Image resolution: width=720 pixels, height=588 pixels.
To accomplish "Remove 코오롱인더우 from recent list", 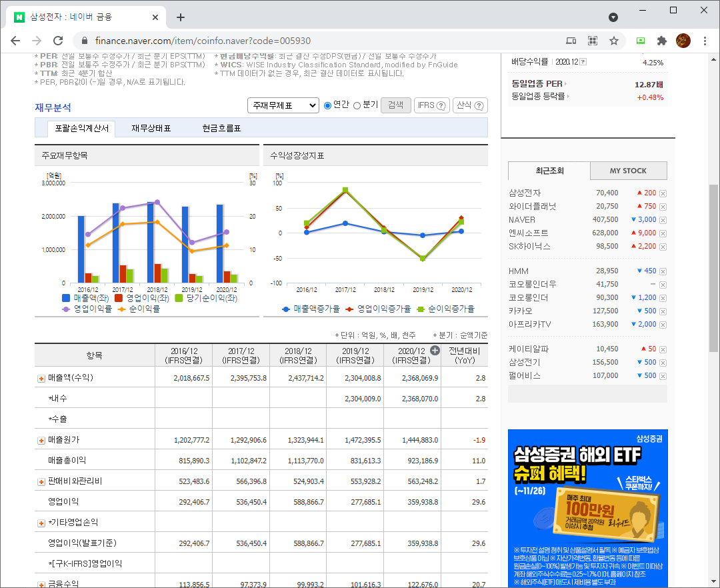I will tap(663, 285).
